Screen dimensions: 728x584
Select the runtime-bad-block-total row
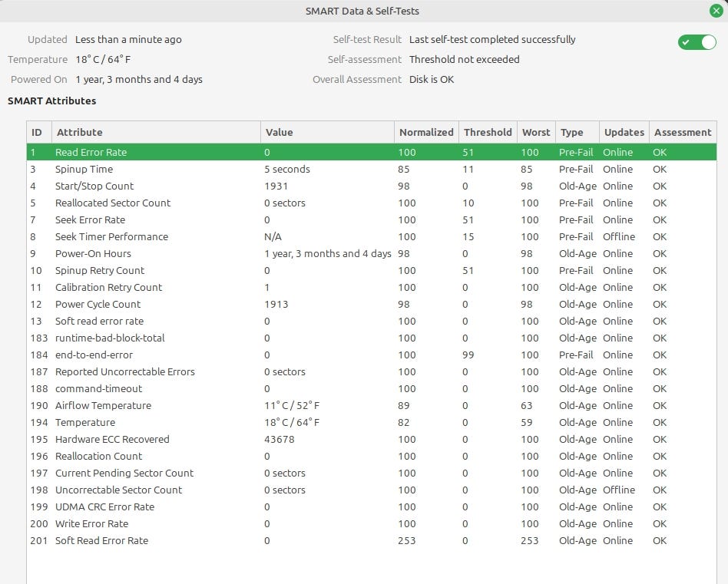(372, 338)
